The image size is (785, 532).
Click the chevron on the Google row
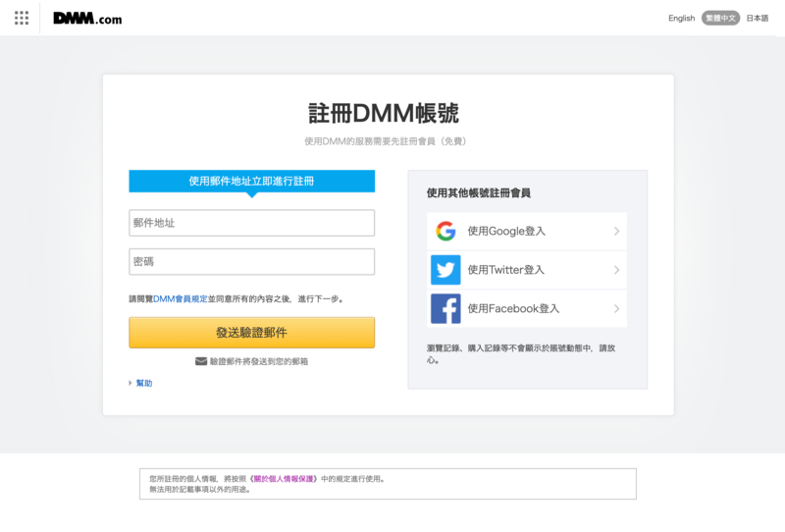pos(617,231)
